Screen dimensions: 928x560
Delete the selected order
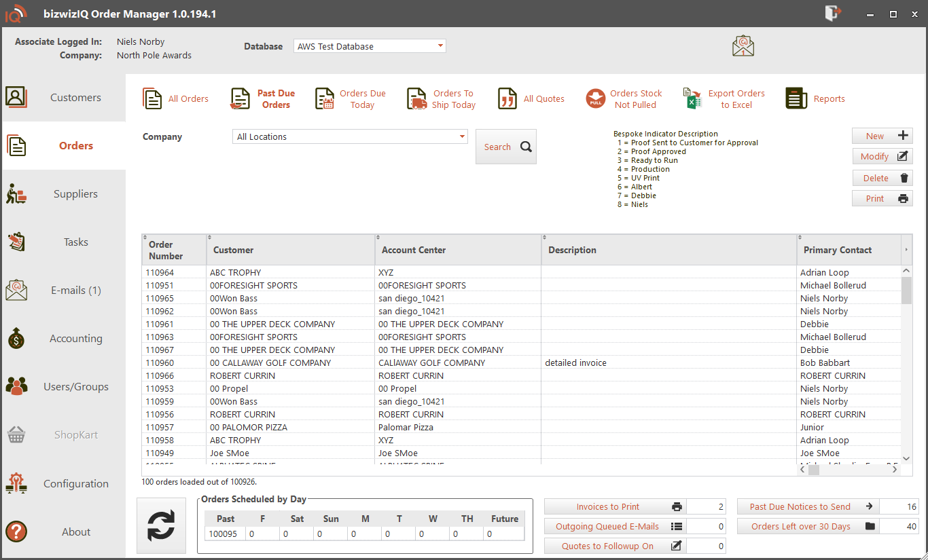pos(882,178)
